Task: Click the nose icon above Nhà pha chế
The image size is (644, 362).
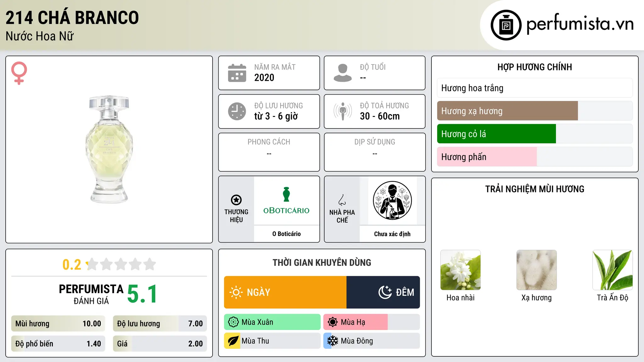Action: 342,200
